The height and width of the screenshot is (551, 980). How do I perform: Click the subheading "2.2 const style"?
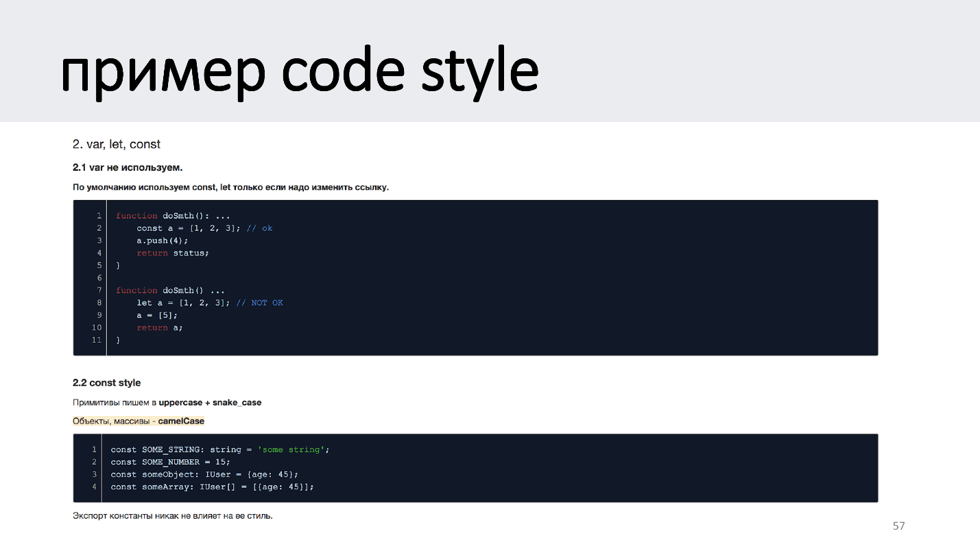pos(107,382)
